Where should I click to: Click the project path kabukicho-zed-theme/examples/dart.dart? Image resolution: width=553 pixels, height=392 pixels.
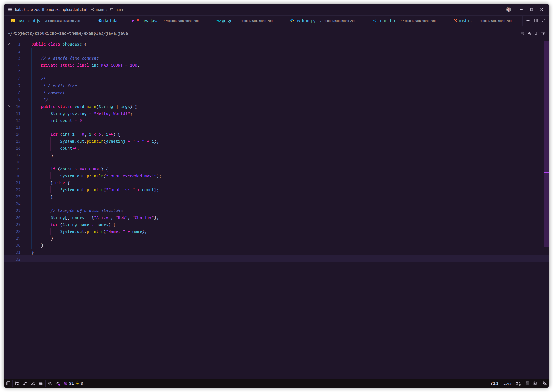51,9
